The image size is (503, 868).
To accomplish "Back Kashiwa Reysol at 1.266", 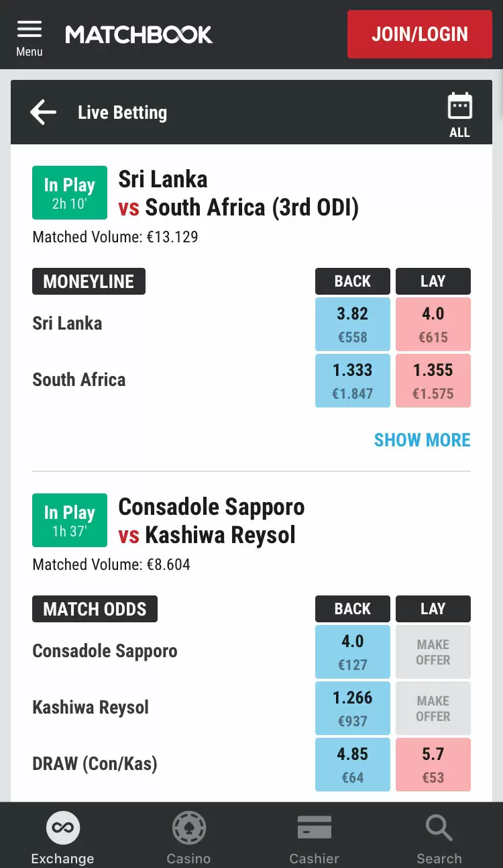I will click(x=353, y=708).
